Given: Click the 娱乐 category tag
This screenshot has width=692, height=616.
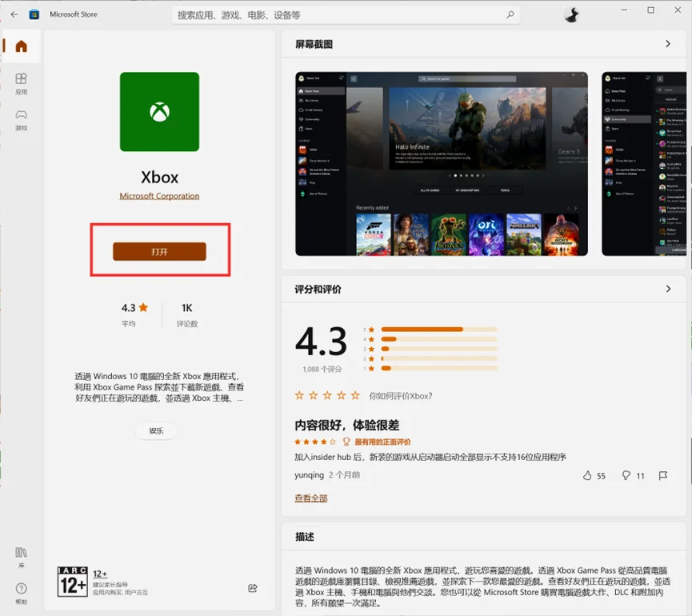Looking at the screenshot, I should click(x=156, y=430).
